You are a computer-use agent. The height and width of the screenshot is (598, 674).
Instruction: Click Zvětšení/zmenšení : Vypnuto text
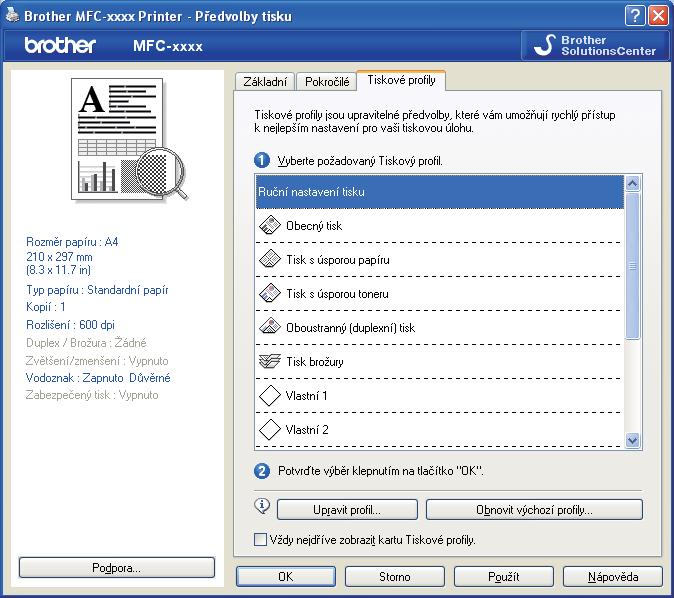coord(97,361)
